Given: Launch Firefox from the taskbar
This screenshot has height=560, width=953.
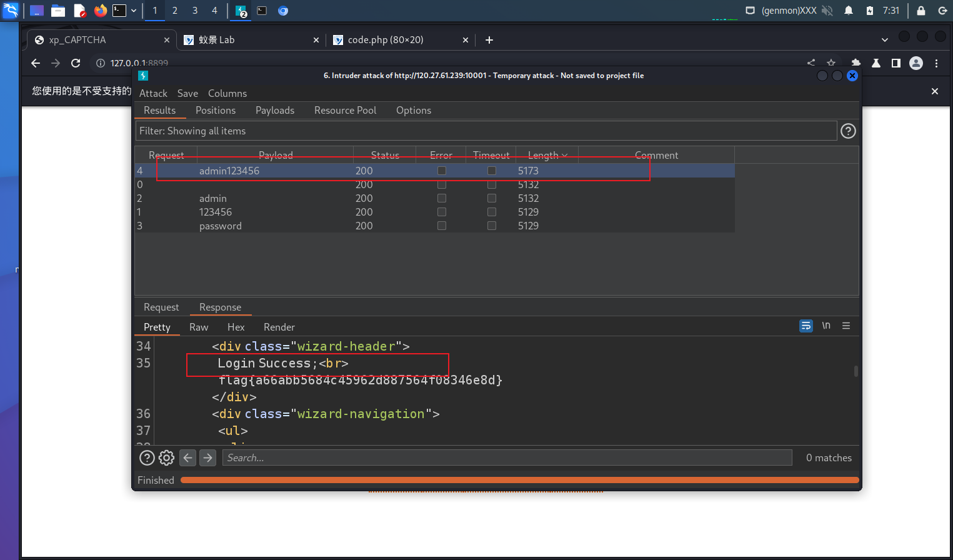Looking at the screenshot, I should click(100, 11).
